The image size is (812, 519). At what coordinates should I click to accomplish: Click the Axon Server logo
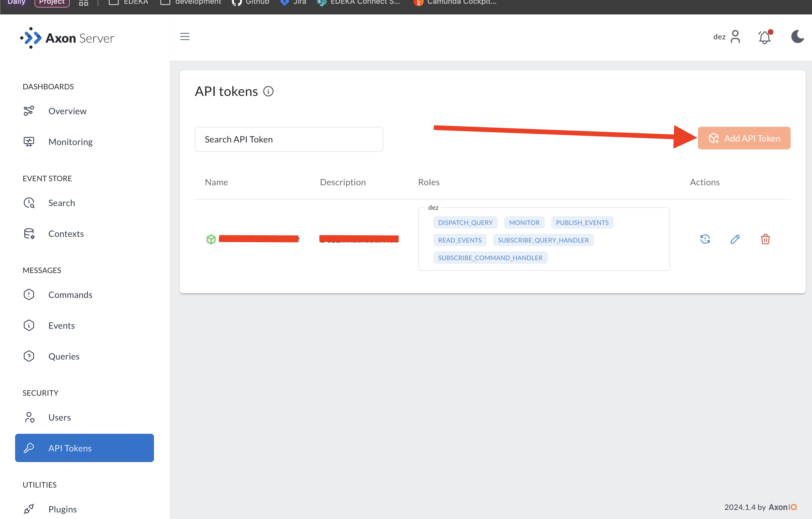click(68, 38)
